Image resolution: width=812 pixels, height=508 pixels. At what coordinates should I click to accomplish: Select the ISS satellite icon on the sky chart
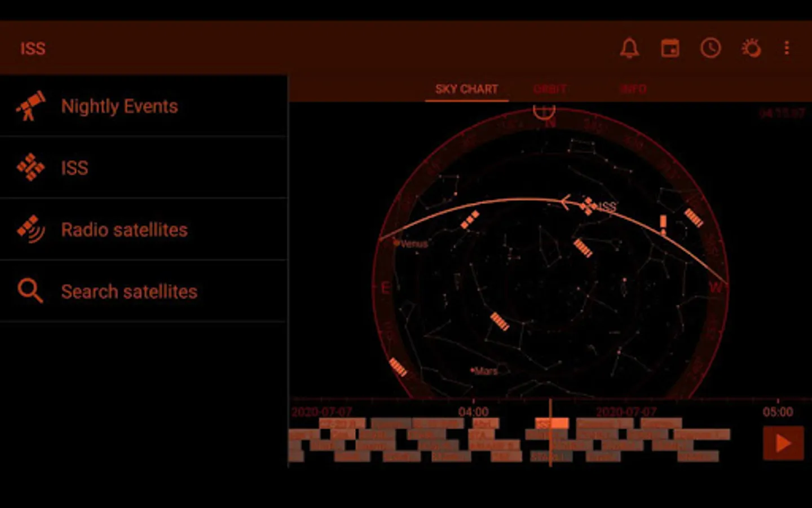coord(589,206)
